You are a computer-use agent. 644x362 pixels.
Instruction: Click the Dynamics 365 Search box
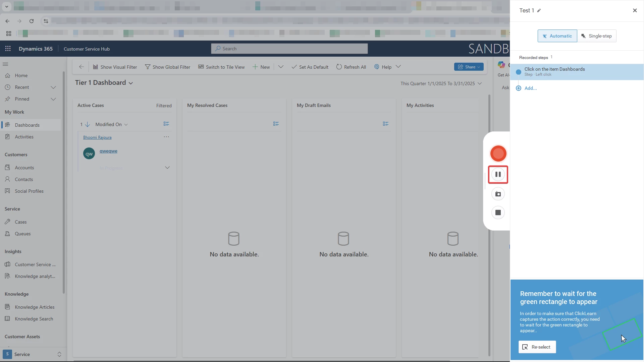click(x=289, y=49)
